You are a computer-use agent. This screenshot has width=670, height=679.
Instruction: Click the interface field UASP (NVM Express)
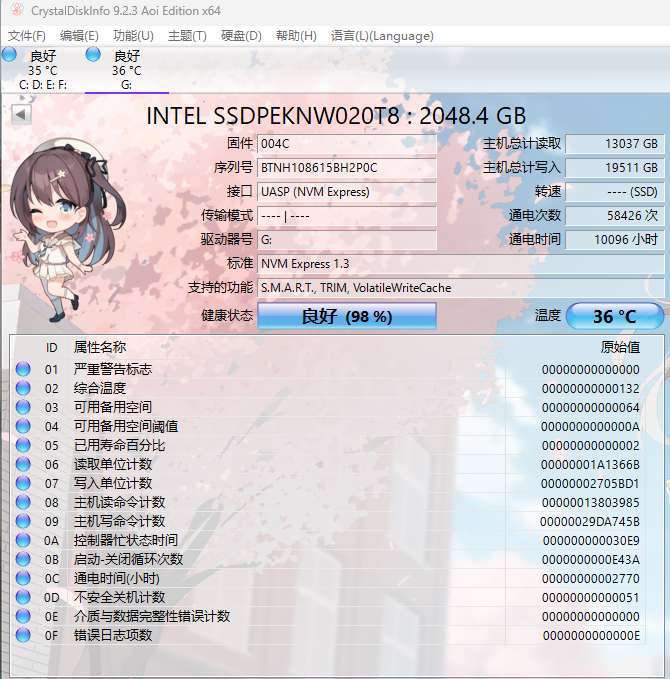pyautogui.click(x=346, y=191)
